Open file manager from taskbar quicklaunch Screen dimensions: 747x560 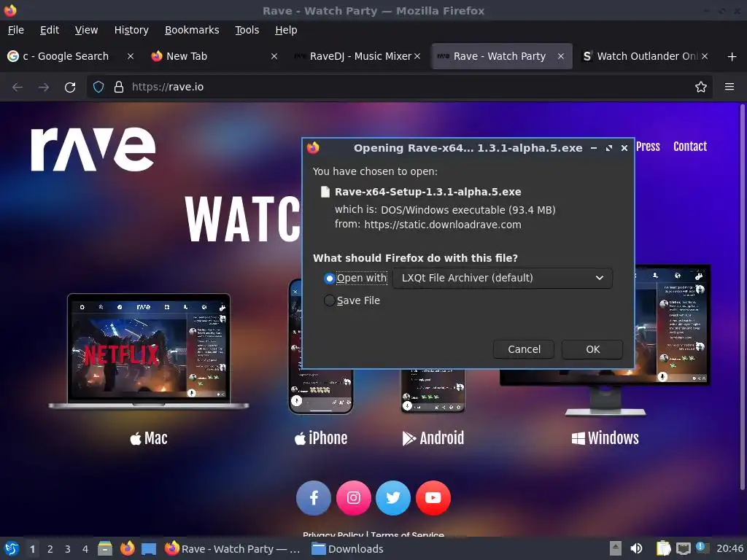click(105, 549)
